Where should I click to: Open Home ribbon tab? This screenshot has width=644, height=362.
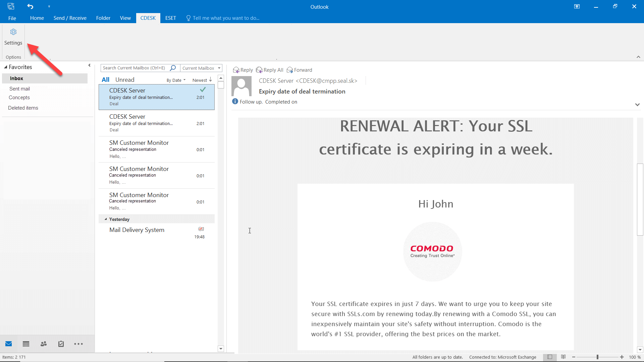click(x=37, y=18)
